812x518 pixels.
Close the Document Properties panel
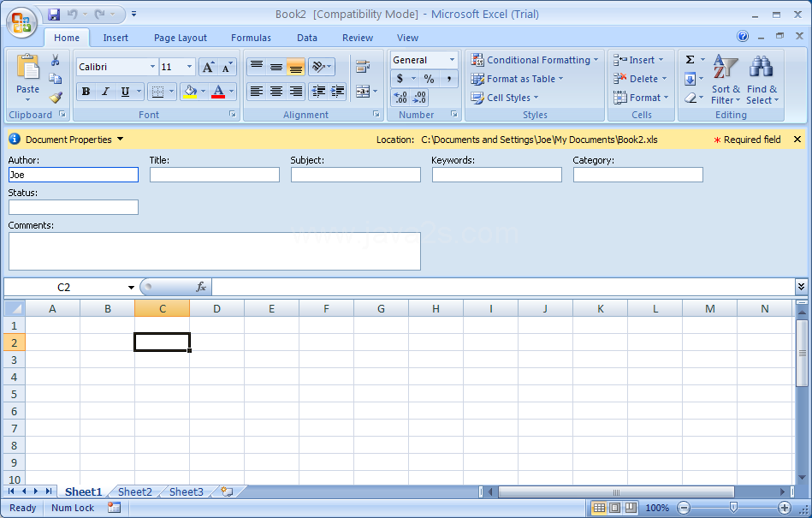click(x=797, y=139)
